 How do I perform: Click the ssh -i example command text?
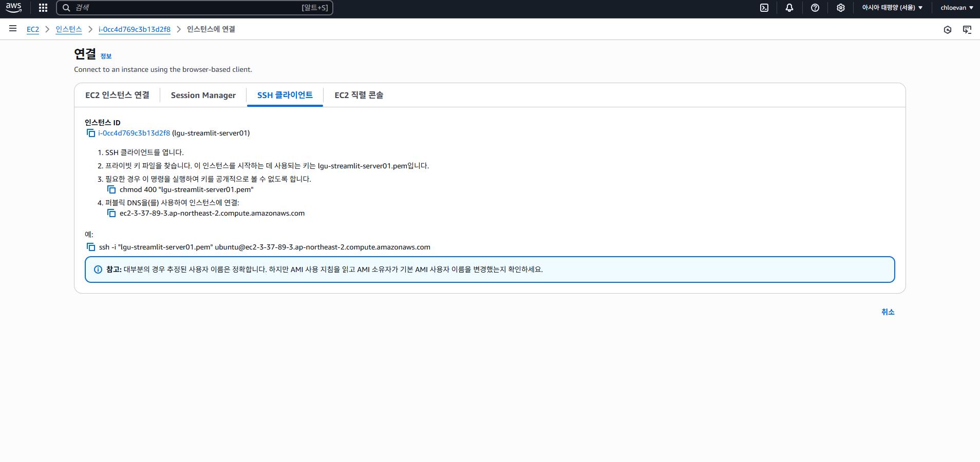click(x=265, y=247)
